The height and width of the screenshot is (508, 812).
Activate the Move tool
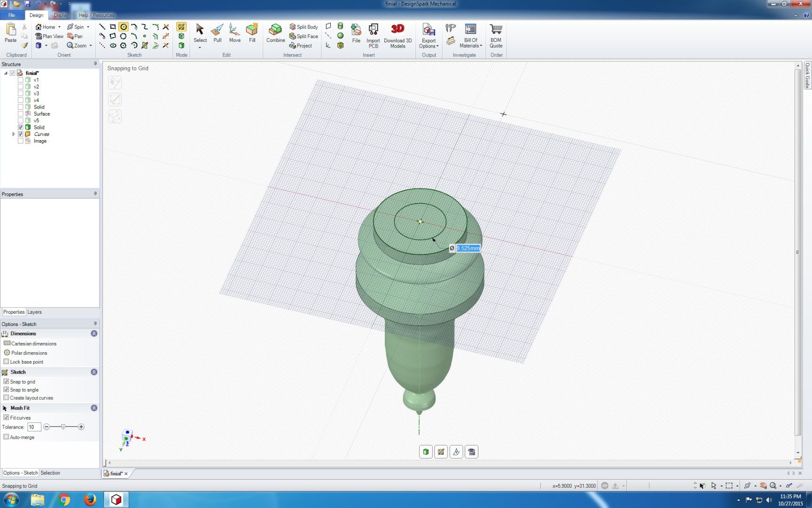pyautogui.click(x=234, y=33)
